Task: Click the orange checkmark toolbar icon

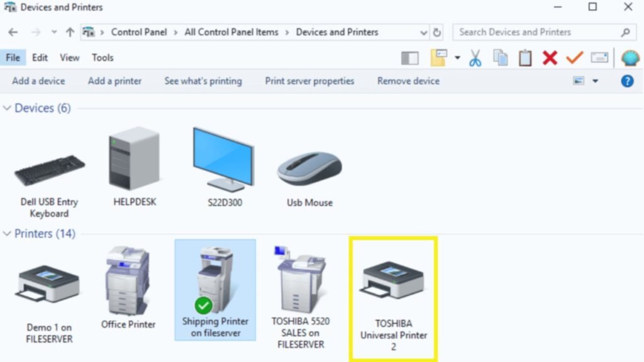Action: pyautogui.click(x=574, y=57)
